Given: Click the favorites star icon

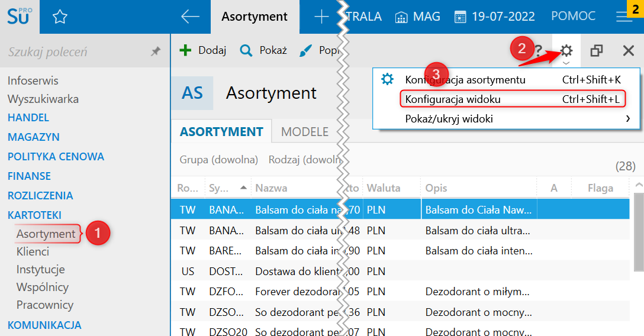Looking at the screenshot, I should click(60, 17).
